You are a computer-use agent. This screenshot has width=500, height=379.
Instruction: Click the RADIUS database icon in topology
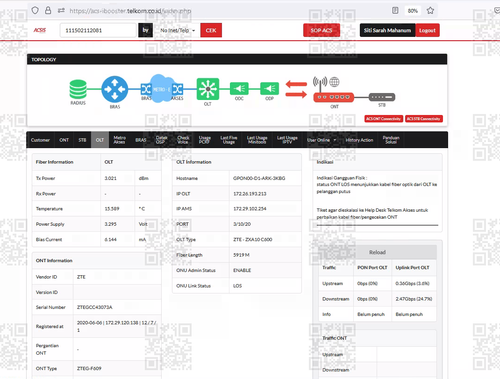coord(78,89)
